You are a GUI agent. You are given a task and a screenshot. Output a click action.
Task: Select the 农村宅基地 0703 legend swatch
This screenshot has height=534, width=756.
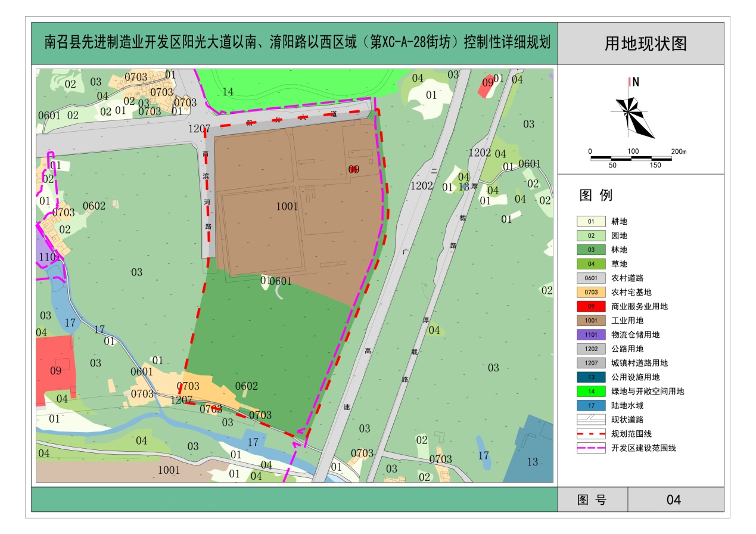591,292
